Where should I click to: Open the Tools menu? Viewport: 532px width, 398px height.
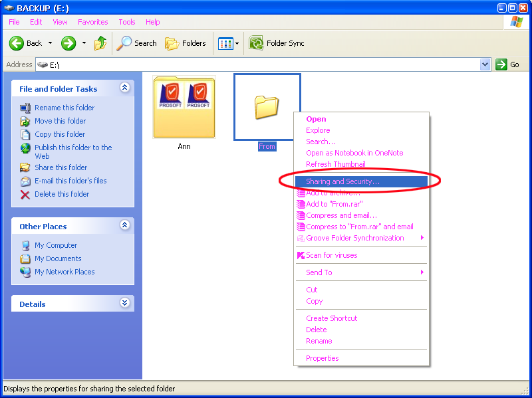(x=127, y=22)
